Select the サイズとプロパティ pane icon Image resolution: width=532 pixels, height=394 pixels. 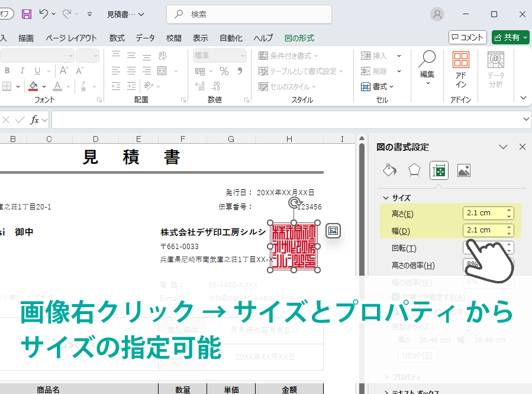[439, 170]
